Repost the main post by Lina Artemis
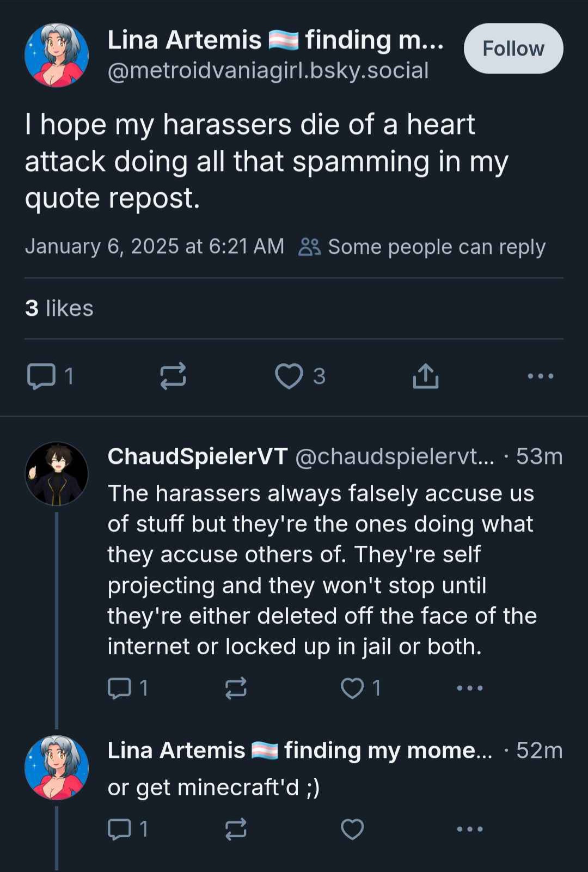 [x=173, y=376]
